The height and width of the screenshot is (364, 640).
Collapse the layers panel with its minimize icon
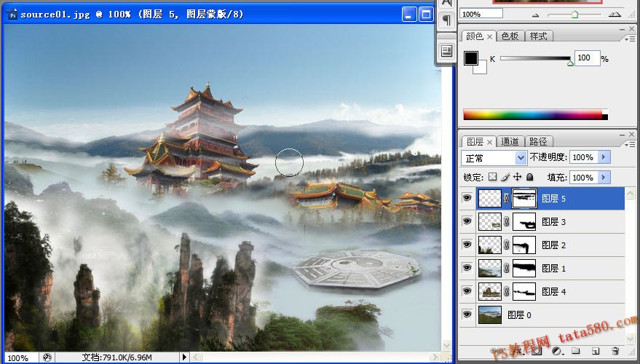(x=622, y=135)
